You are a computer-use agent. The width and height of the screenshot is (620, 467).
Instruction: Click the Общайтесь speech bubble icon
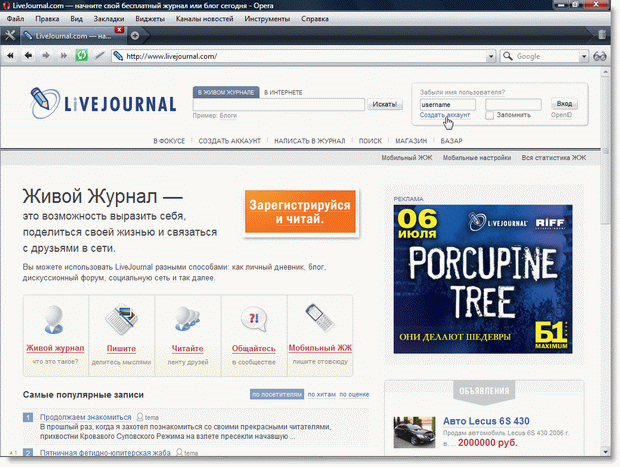point(253,319)
